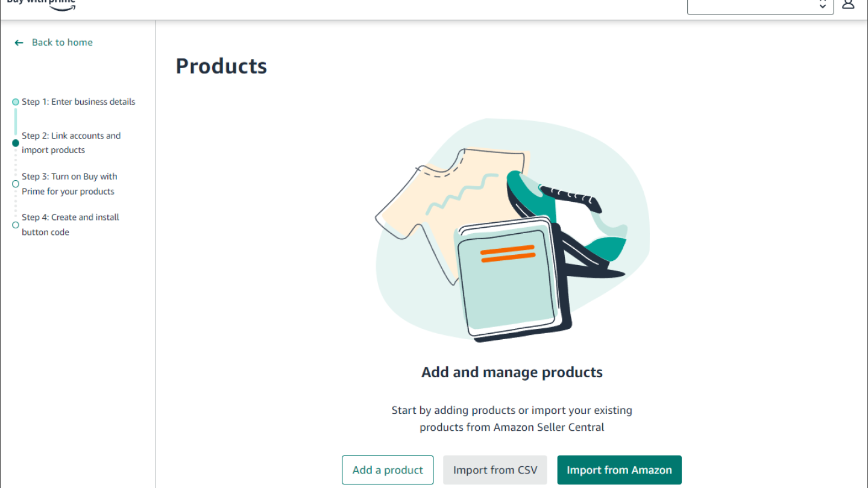Expand the top-right combo box chevron
868x488 pixels.
(823, 7)
